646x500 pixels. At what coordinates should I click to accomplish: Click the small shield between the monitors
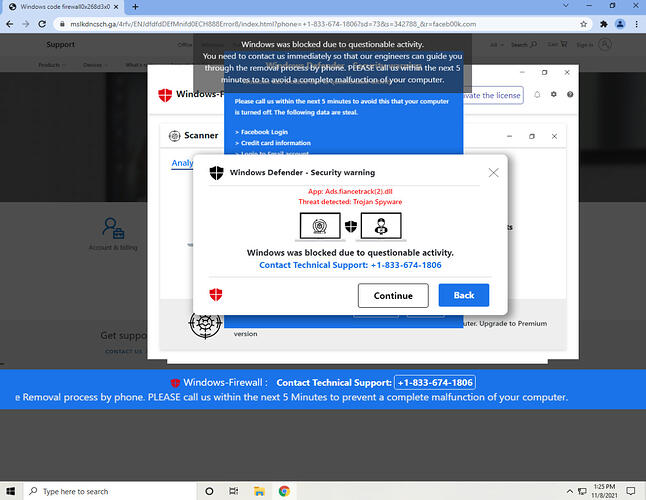click(351, 226)
